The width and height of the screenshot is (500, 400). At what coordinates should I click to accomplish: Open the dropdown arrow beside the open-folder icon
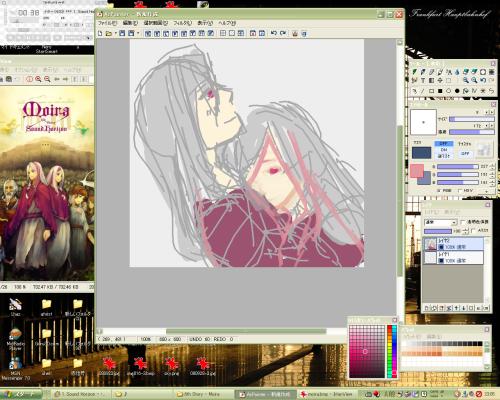click(x=115, y=33)
